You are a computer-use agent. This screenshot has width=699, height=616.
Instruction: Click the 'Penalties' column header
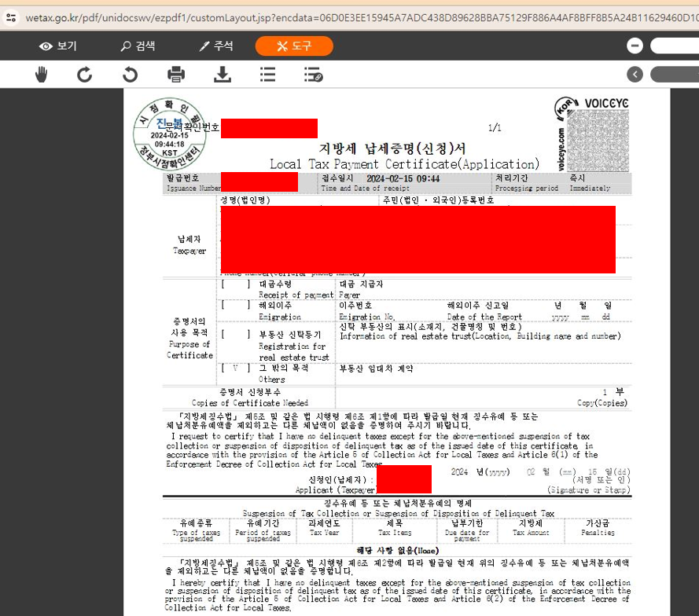click(598, 532)
